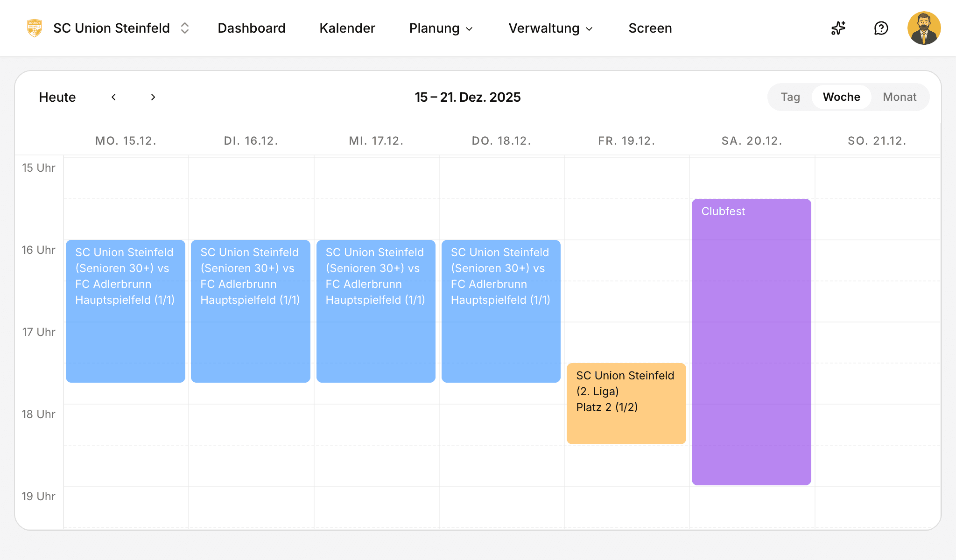Click the date range 15 – 21. Dez. 2025

tap(468, 97)
